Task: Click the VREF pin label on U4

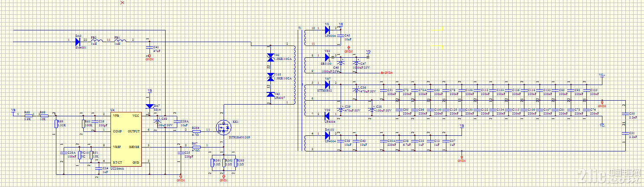Action: tap(117, 147)
